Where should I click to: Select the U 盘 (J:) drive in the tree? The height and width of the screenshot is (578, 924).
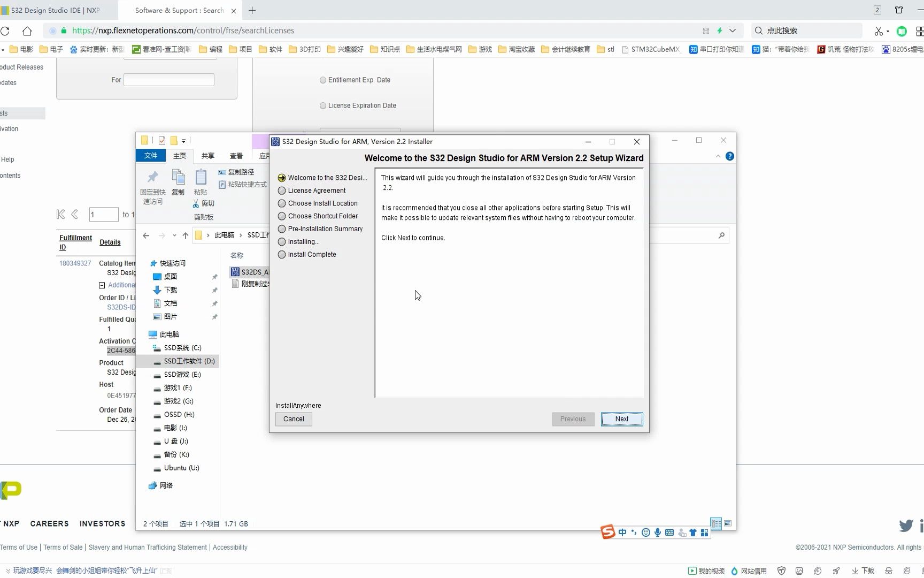[176, 442]
